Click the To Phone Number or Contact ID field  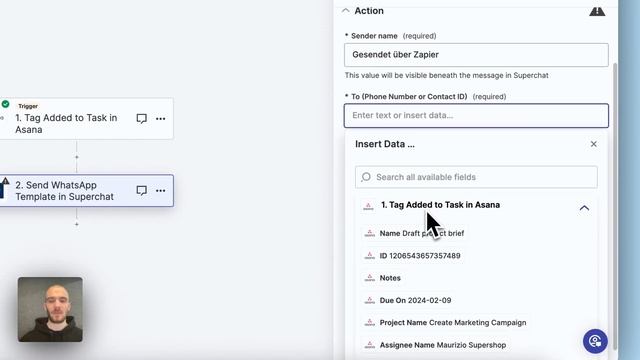476,116
